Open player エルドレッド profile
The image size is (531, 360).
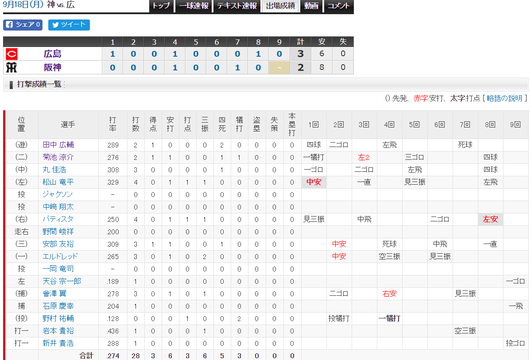[60, 256]
